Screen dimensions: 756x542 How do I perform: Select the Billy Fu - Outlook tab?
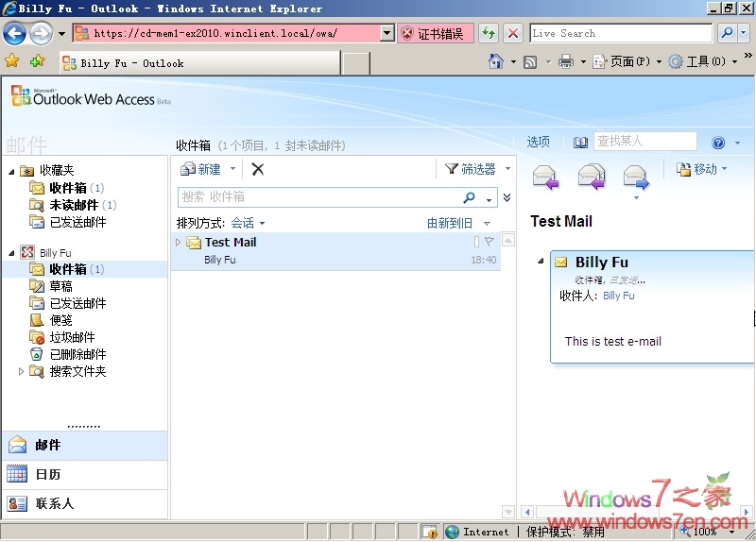click(x=199, y=63)
